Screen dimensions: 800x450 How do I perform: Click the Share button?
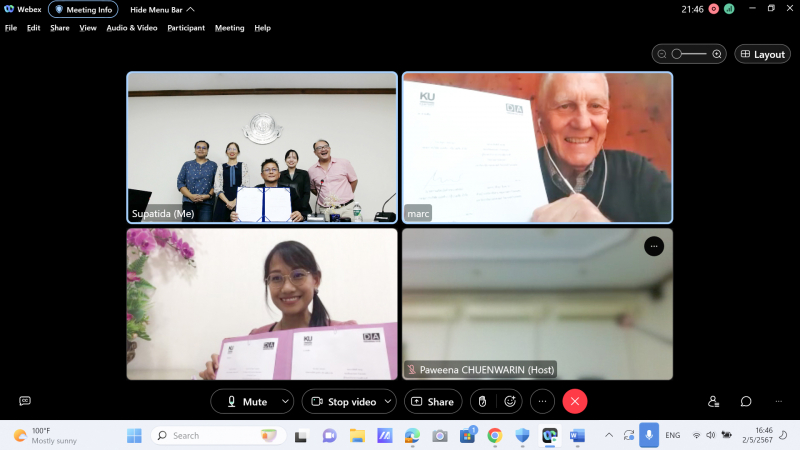(x=432, y=401)
